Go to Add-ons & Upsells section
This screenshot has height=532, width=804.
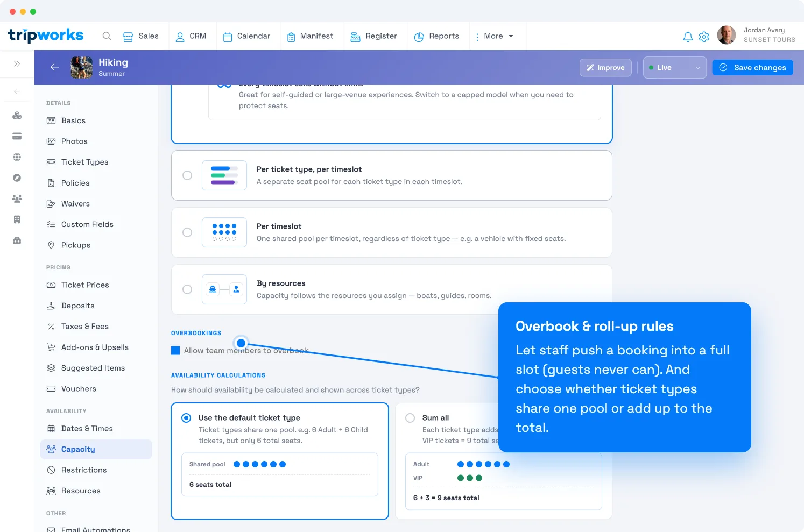pos(96,347)
